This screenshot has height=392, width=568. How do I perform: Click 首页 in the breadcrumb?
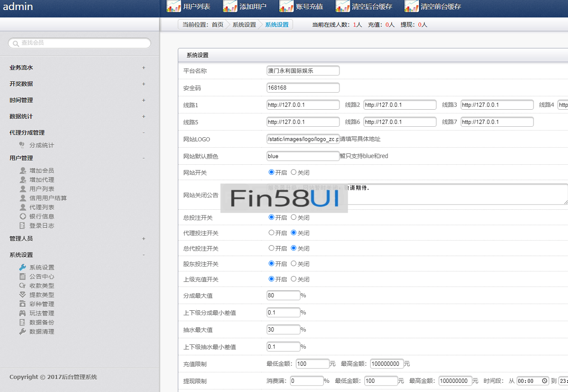pyautogui.click(x=218, y=25)
